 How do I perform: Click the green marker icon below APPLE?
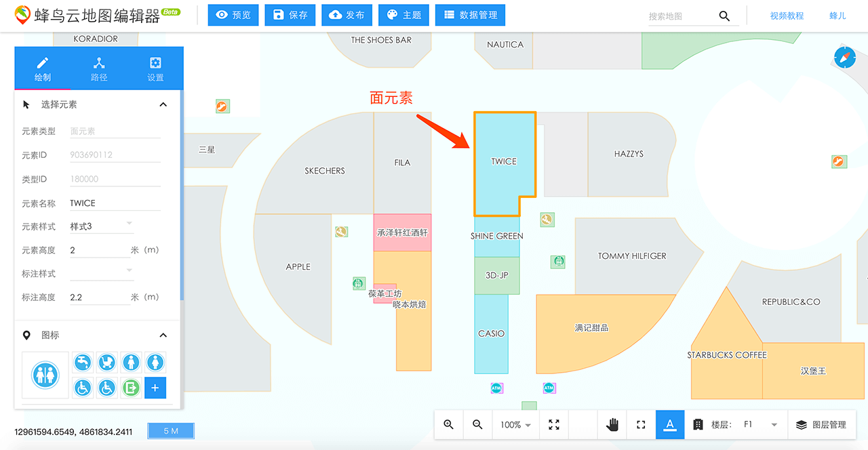coord(359,283)
